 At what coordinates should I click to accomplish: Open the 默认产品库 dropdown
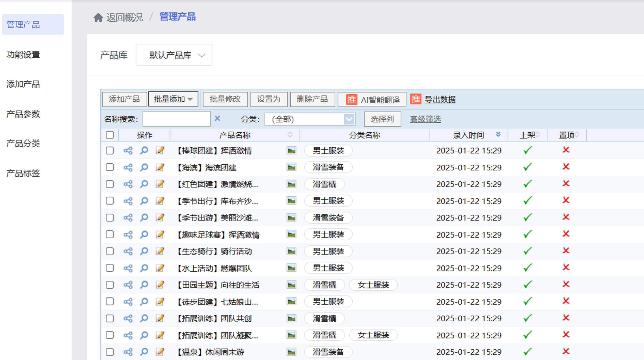[174, 55]
